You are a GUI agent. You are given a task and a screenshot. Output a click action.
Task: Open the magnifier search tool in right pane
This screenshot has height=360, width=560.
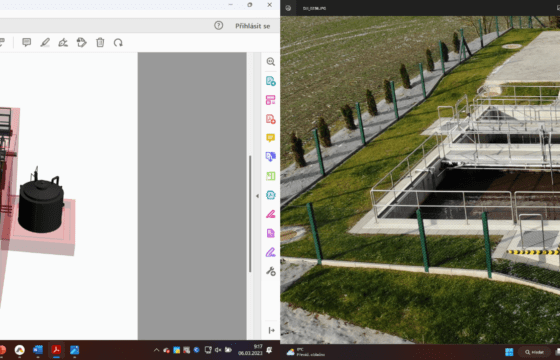coord(271,62)
